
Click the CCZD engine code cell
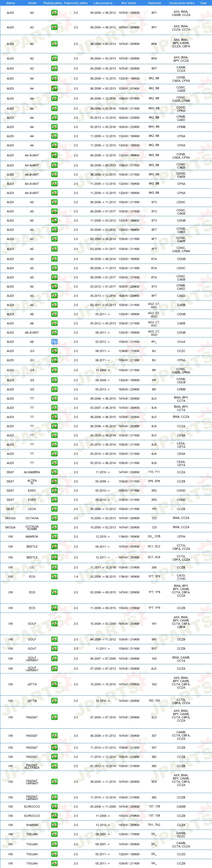[x=181, y=854]
